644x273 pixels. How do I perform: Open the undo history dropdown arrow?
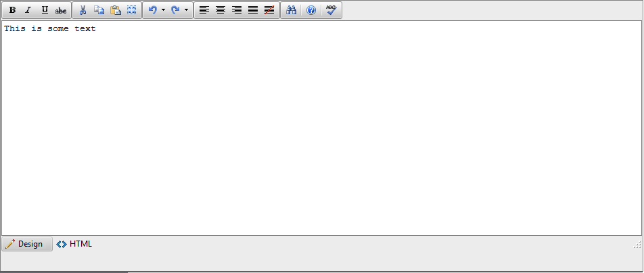tap(163, 10)
